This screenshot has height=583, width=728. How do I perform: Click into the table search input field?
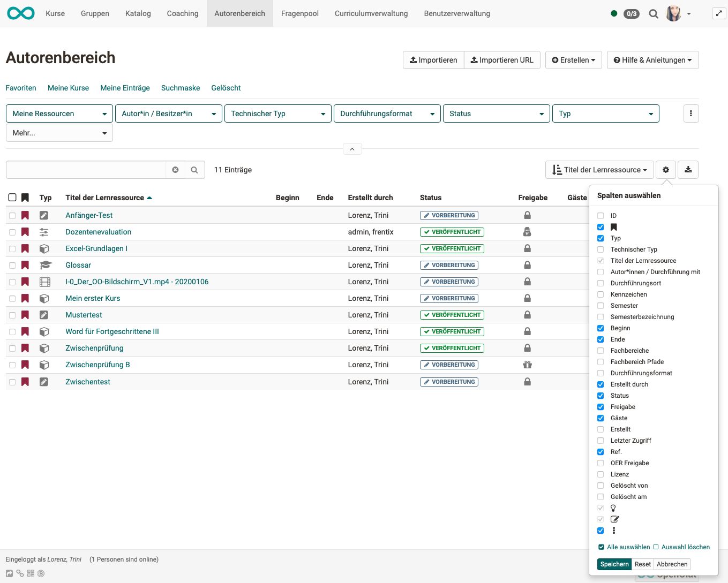[86, 170]
